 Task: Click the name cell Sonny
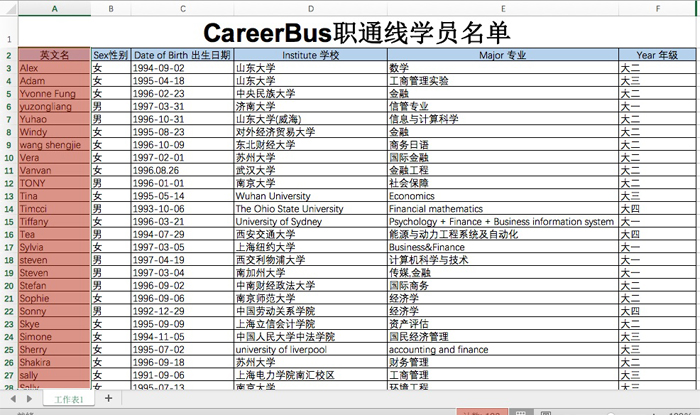54,311
